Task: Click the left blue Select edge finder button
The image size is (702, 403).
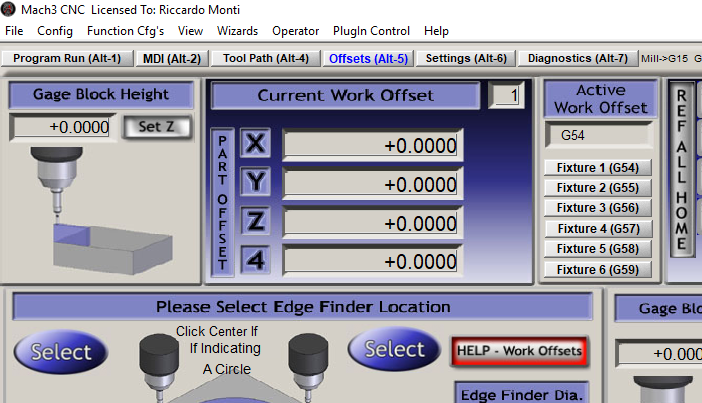Action: [61, 351]
